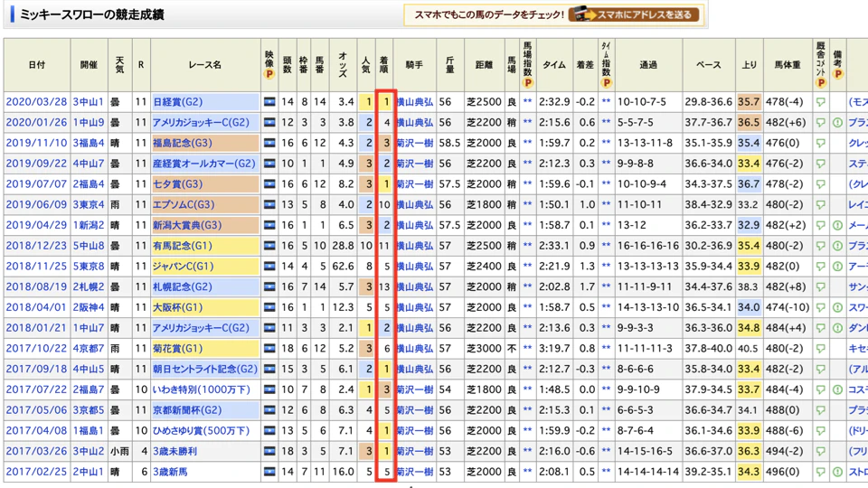Screen dimensions: 868x488
Task: Play the ジャパンC(G1) video clip
Action: click(x=269, y=266)
